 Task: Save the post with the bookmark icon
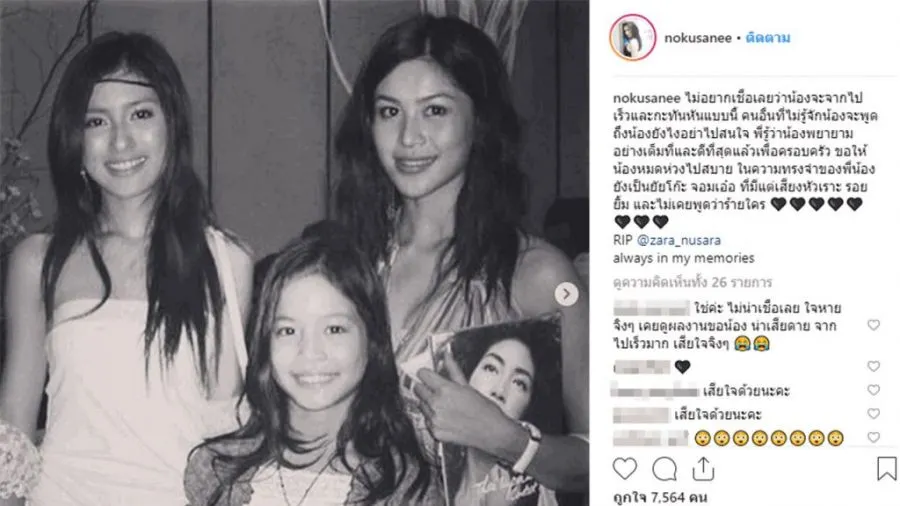[887, 469]
